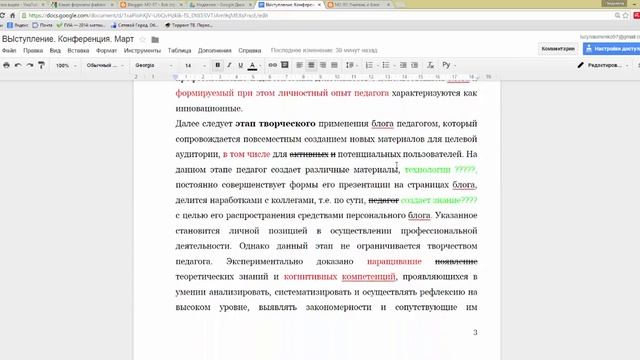640x360 pixels.
Task: Click the bold phrase этап творческого
Action: click(x=276, y=124)
